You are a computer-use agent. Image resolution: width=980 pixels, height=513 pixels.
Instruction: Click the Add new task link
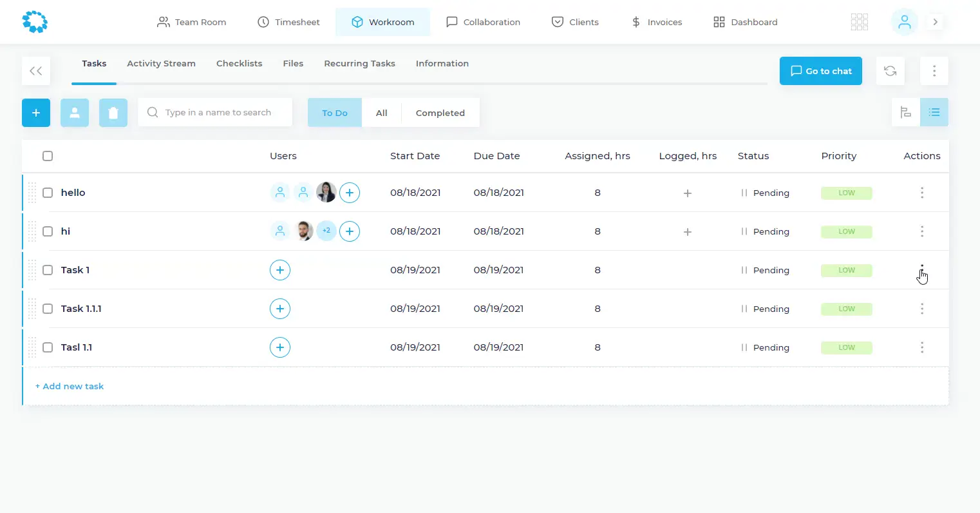pos(70,386)
